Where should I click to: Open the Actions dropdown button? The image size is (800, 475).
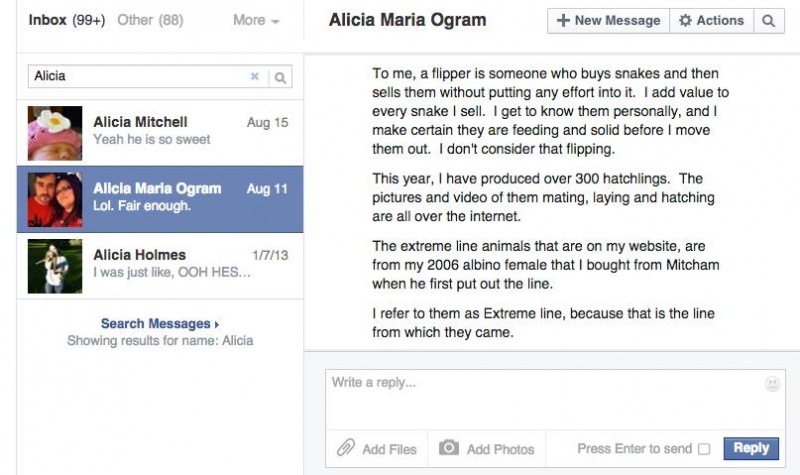(x=711, y=21)
